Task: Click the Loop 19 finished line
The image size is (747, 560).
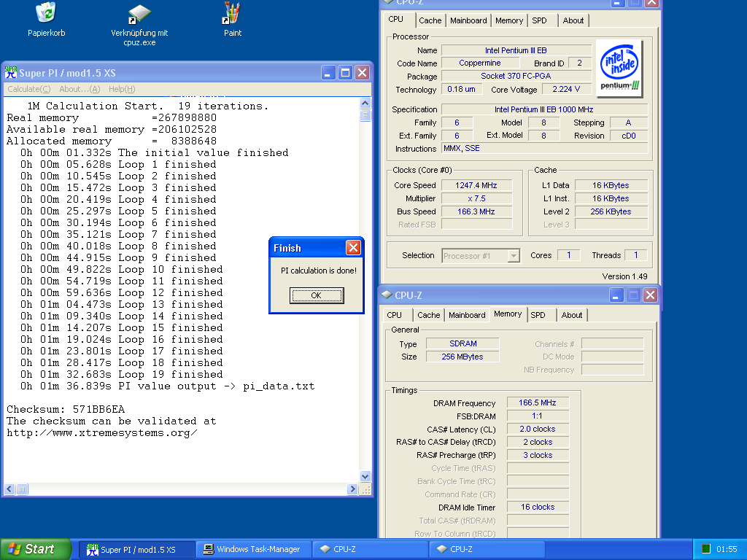Action: (x=122, y=374)
